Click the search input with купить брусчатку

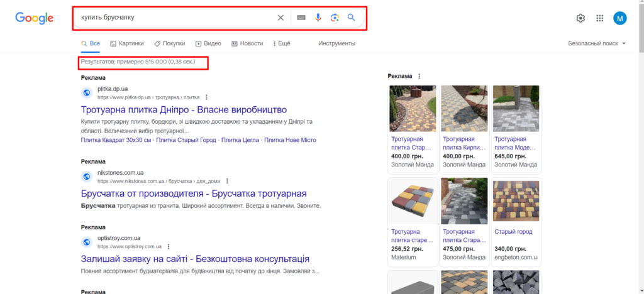point(177,18)
